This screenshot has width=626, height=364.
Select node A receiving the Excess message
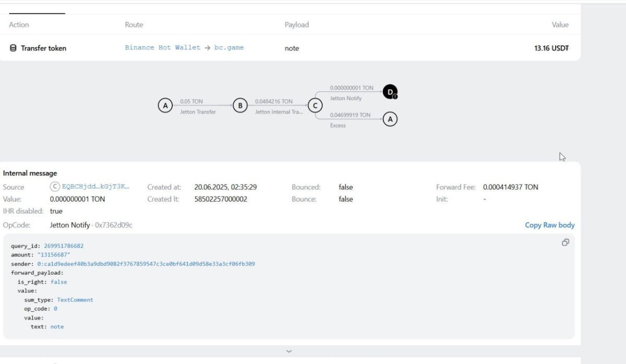click(x=389, y=119)
